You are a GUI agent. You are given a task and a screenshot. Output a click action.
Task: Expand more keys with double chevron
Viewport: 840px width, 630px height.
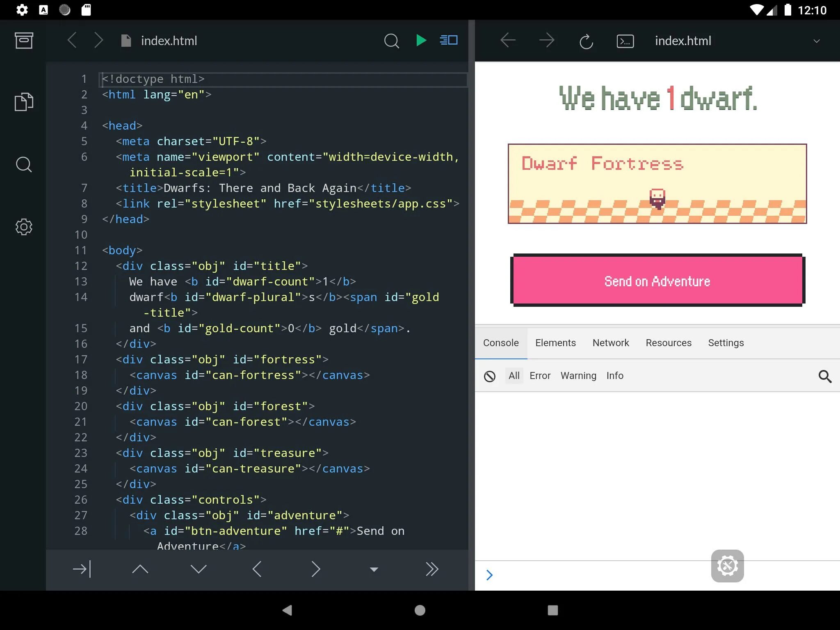click(432, 569)
